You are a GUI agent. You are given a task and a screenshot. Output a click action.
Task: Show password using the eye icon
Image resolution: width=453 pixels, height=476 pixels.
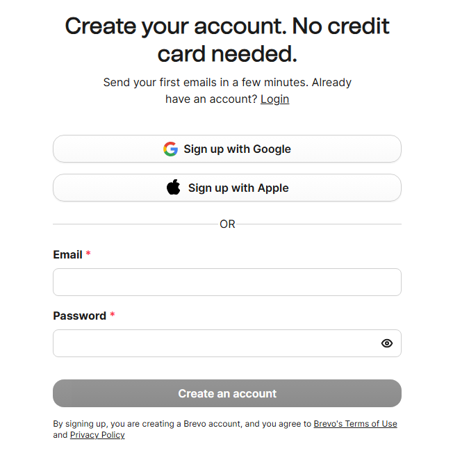pos(387,343)
